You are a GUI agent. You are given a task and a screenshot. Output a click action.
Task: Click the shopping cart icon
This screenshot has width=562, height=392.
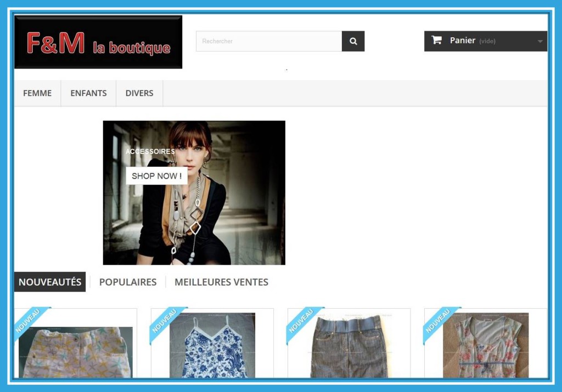tap(436, 39)
